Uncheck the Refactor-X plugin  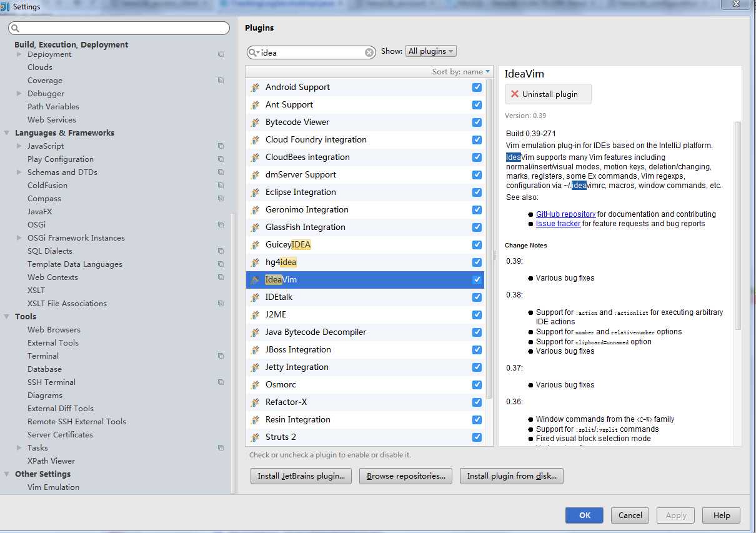(477, 402)
